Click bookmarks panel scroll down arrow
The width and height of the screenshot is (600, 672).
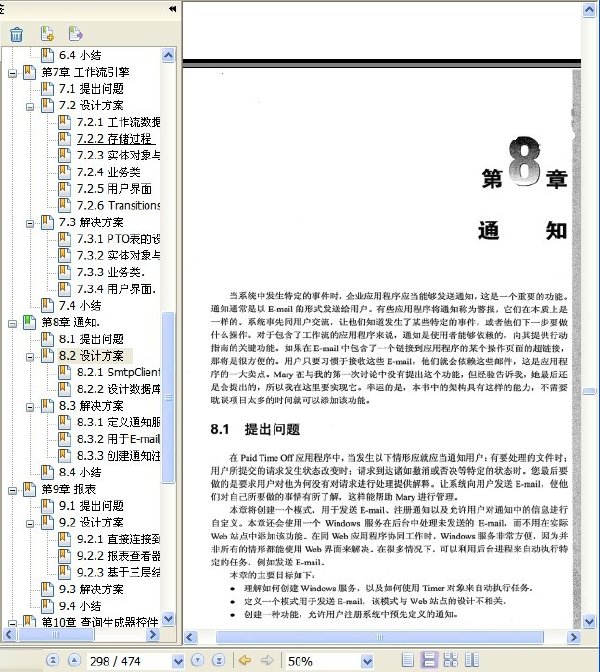(x=168, y=618)
